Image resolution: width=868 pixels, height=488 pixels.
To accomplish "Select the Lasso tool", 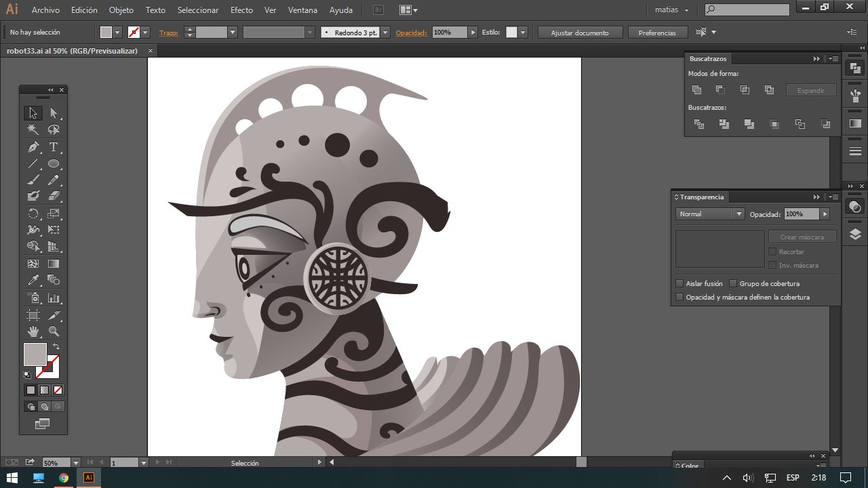I will click(54, 130).
